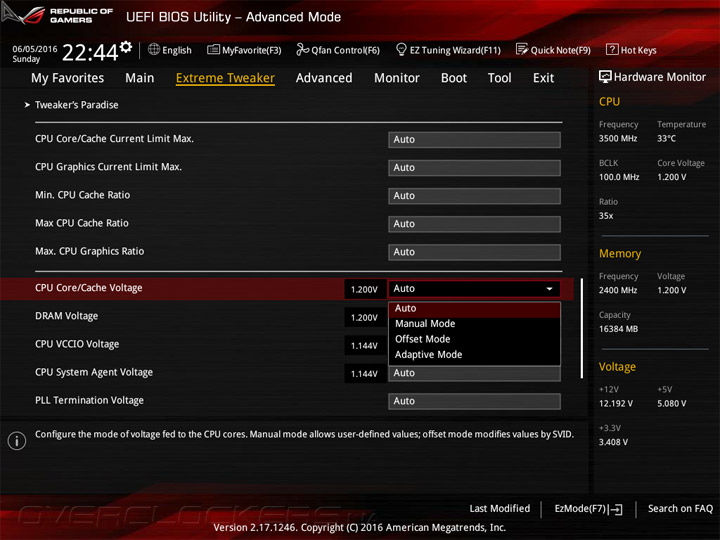The height and width of the screenshot is (540, 720).
Task: Open the Monitor tab
Action: click(x=397, y=78)
